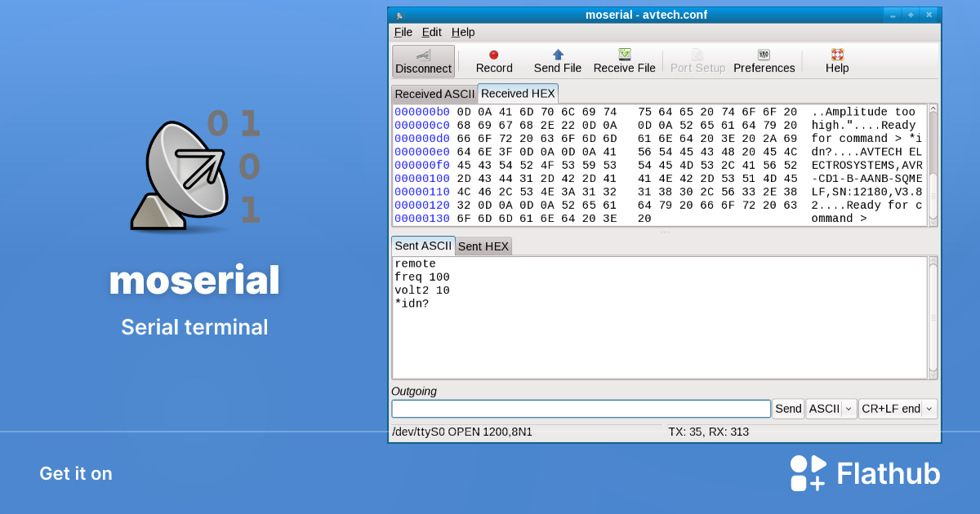Viewport: 980px width, 514px height.
Task: Open the Preferences dialog
Action: [x=764, y=60]
